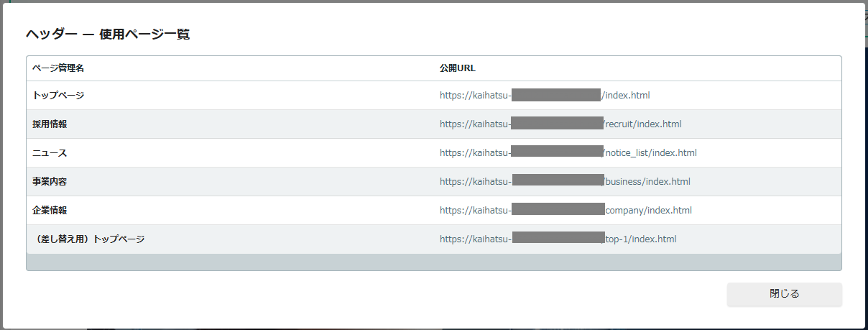Image resolution: width=868 pixels, height=330 pixels.
Task: Select the 事業内容 page name
Action: (x=50, y=181)
